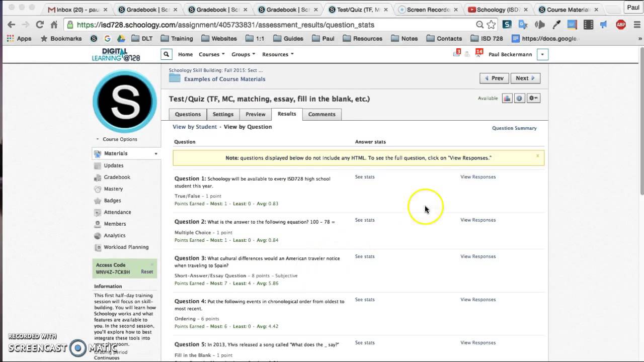
Task: Click the Examples of Course Materials folder icon
Action: pyautogui.click(x=175, y=78)
